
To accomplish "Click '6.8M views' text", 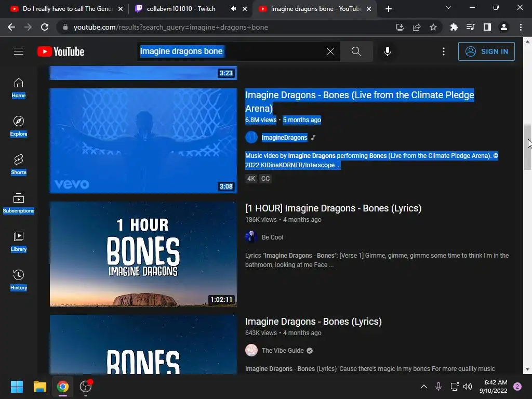I will point(261,120).
